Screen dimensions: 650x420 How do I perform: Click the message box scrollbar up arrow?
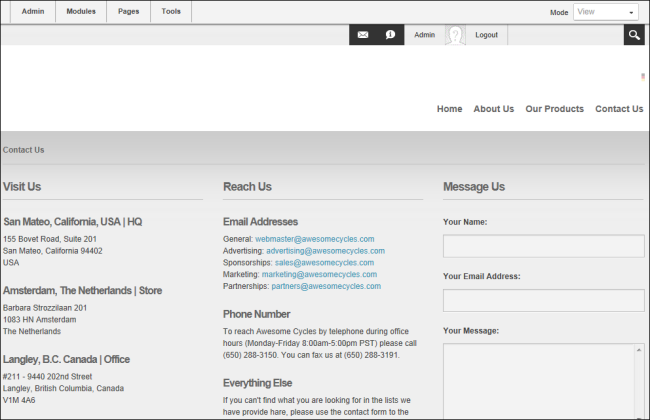[639, 350]
